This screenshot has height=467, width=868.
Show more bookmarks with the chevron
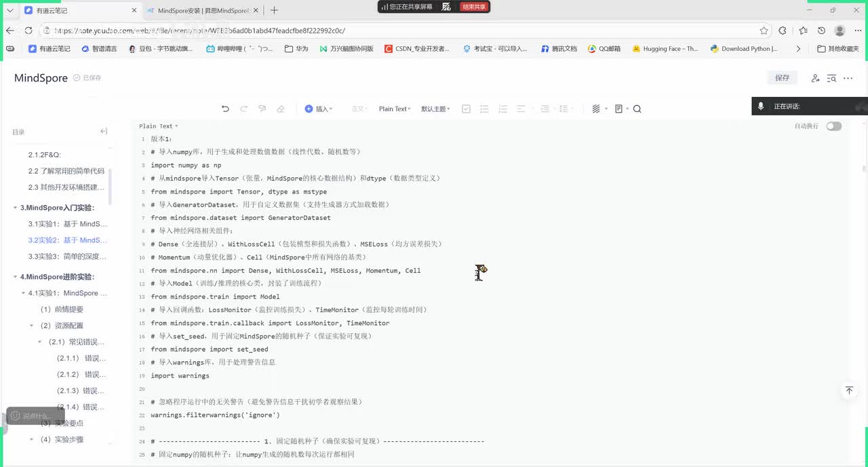click(798, 49)
